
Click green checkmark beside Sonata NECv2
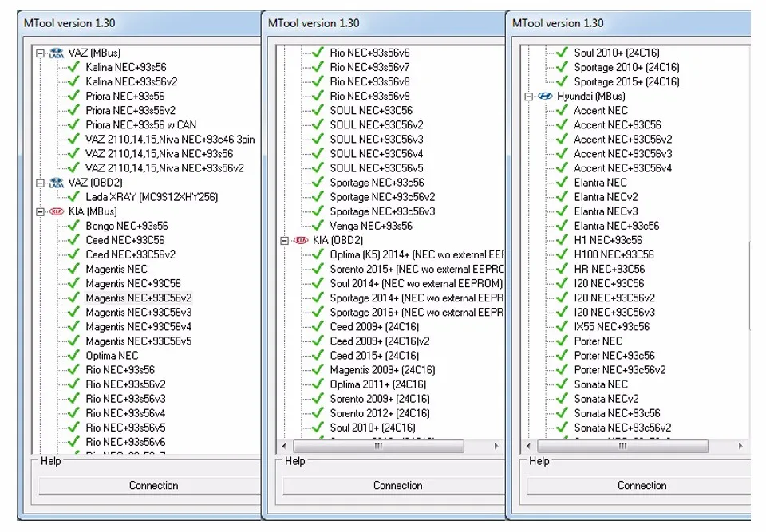coord(563,399)
